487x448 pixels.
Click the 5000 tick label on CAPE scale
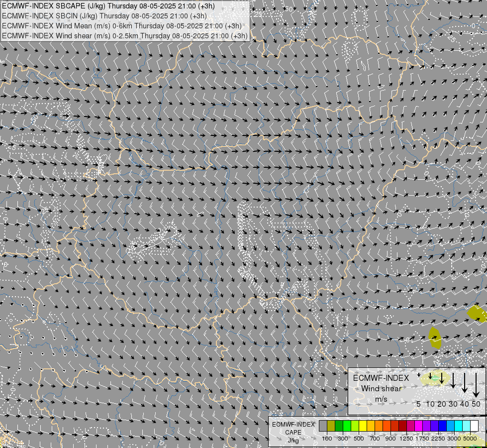470,439
